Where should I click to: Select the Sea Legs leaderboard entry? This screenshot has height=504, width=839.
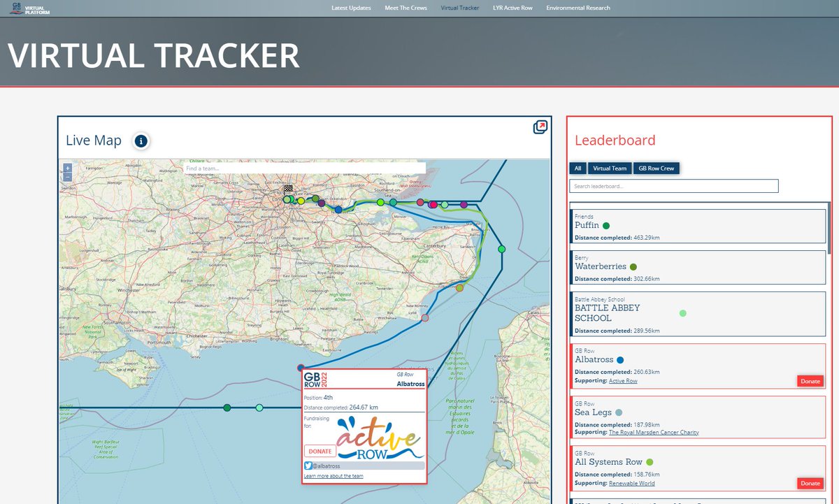pos(698,417)
